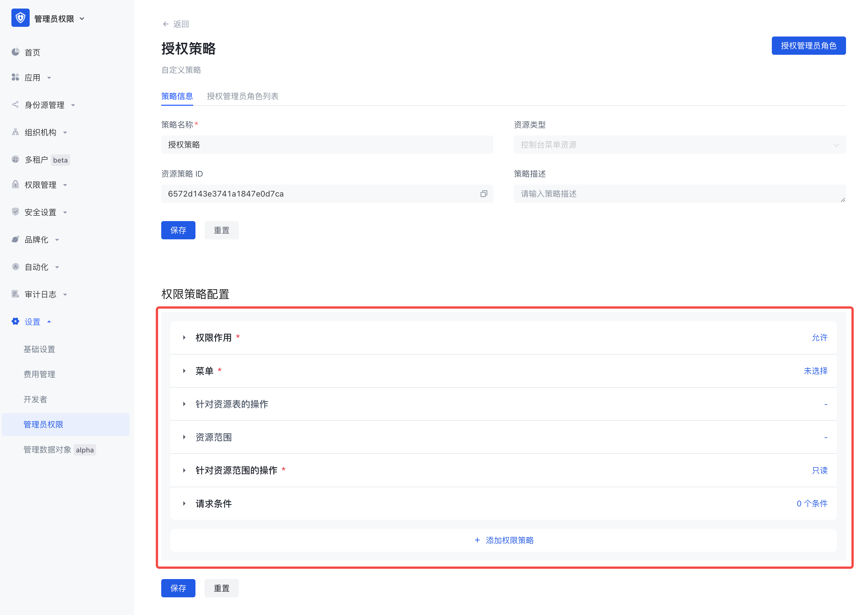868x615 pixels.
Task: Click the shield logo icon
Action: point(21,18)
